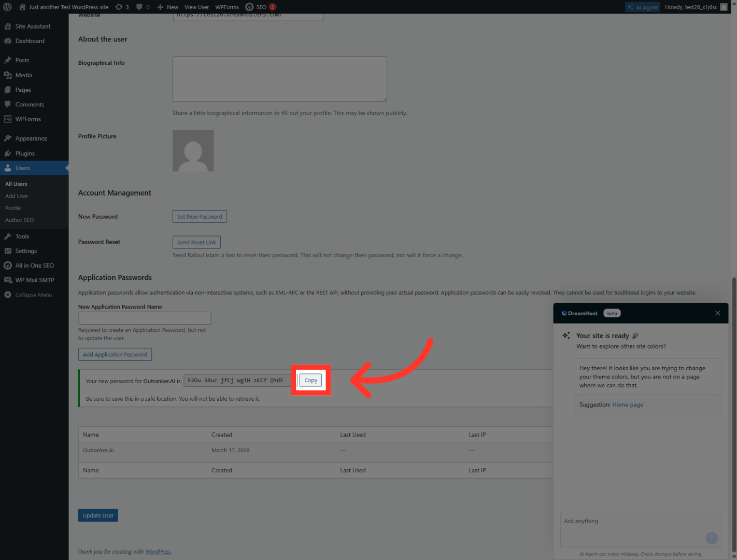Open the Add User submenu link
Viewport: 737px width, 560px height.
17,196
